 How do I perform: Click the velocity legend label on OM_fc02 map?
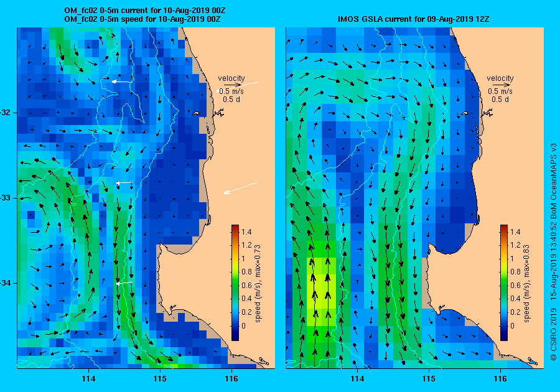point(231,78)
